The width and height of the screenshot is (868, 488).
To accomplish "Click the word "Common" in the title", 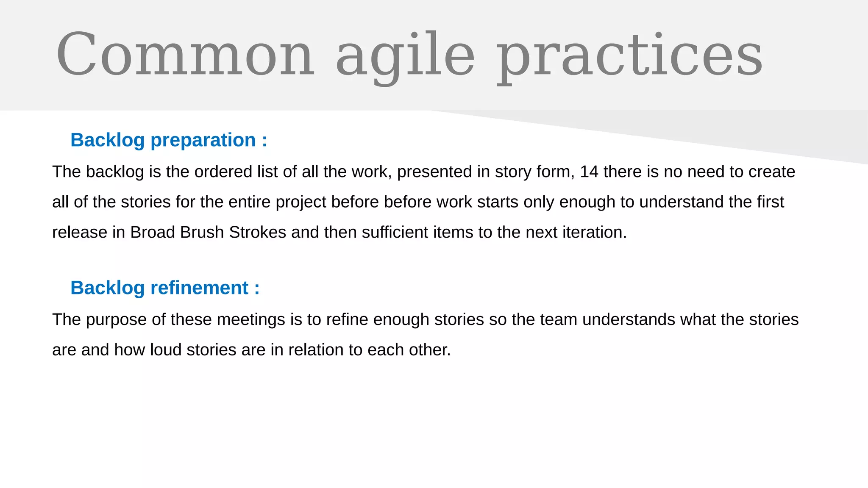I will (185, 55).
